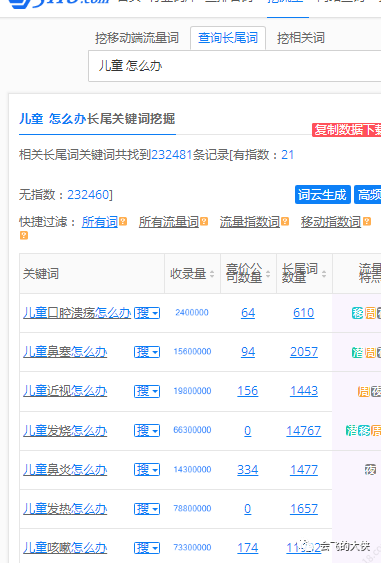Viewport: 381px width, 563px height.
Task: Switch to the 挖相关词 tab
Action: click(x=301, y=38)
